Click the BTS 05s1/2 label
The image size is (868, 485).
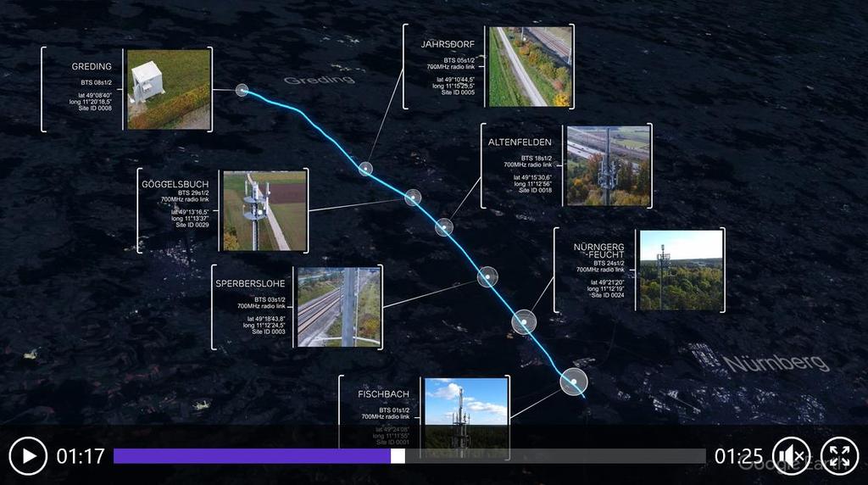pos(459,60)
